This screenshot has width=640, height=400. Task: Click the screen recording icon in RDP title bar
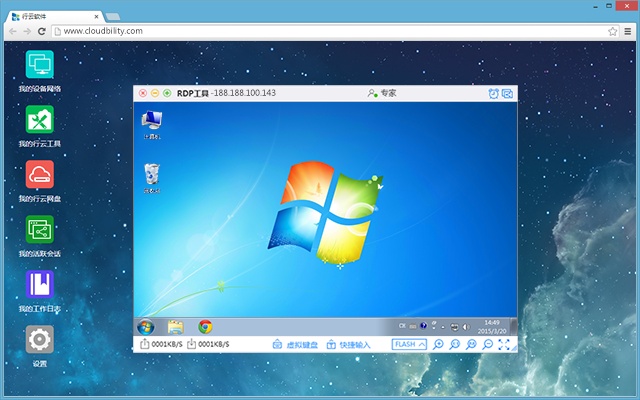[507, 93]
